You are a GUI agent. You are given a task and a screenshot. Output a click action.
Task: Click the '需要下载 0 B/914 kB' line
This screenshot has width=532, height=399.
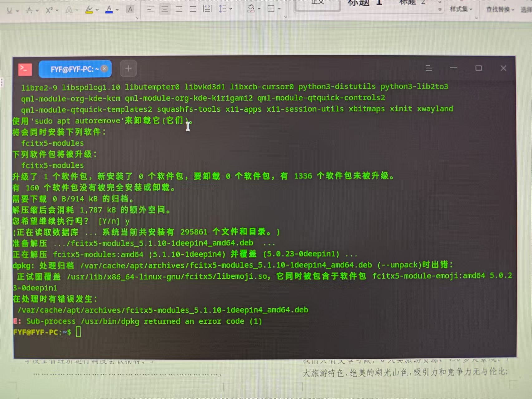point(74,199)
